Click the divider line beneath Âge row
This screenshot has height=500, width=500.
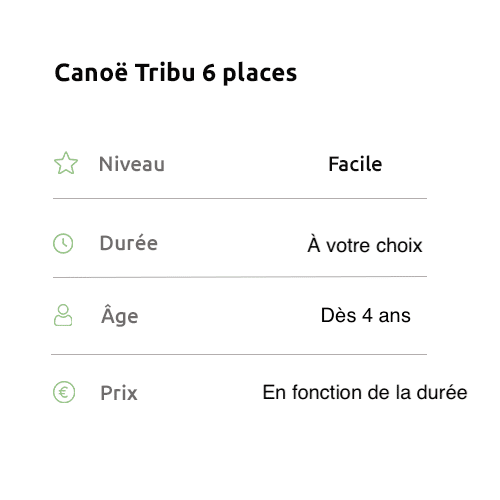coord(239,354)
